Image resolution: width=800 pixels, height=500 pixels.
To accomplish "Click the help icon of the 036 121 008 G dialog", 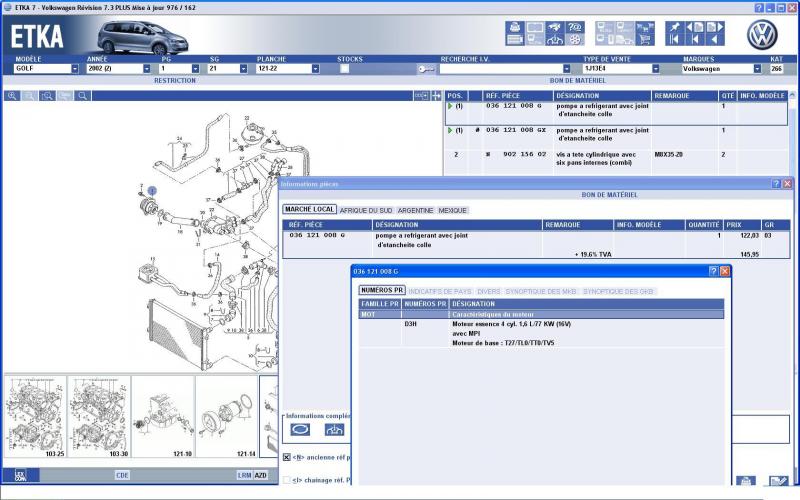I will click(714, 271).
